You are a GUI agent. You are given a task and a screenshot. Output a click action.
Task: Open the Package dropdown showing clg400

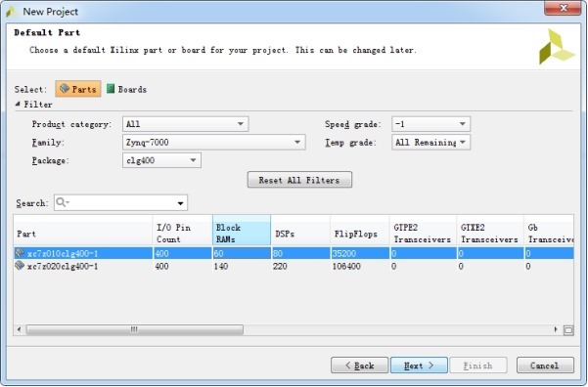click(161, 160)
